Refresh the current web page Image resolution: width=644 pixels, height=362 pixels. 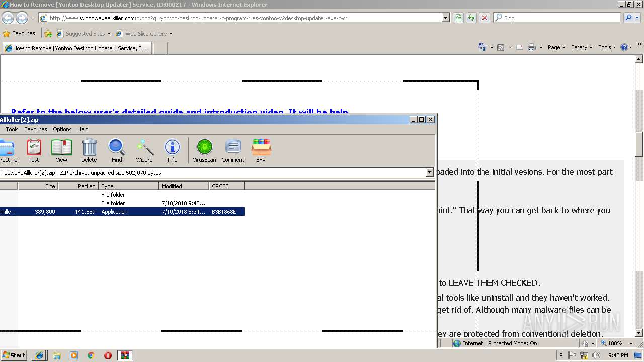pos(471,18)
